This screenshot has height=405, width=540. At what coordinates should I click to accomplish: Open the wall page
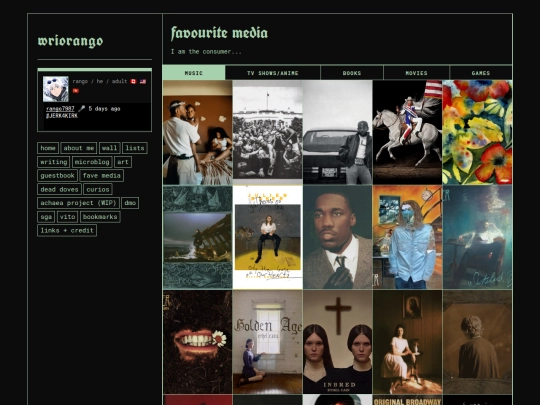pos(110,148)
